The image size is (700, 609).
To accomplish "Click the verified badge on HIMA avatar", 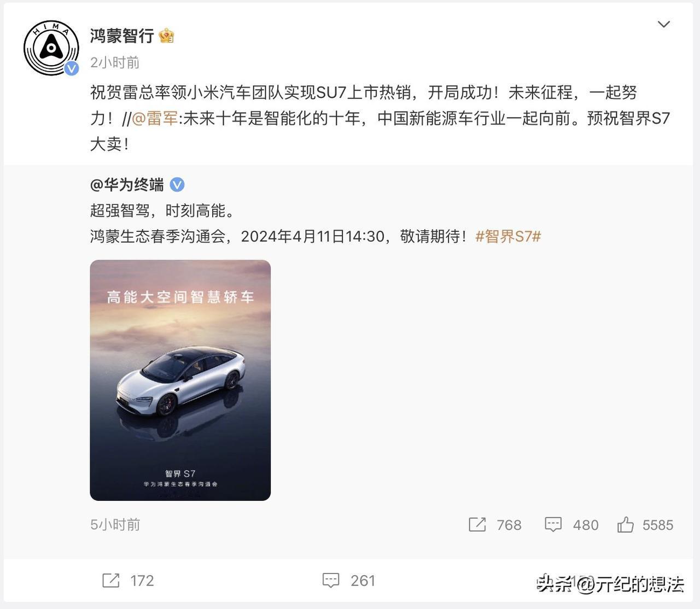I will tap(72, 68).
